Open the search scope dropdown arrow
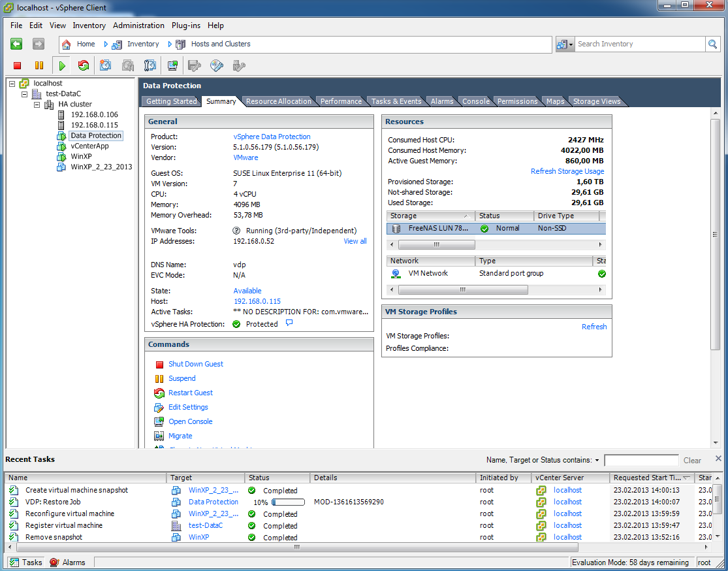Viewport: 728px width, 571px height. click(x=571, y=44)
